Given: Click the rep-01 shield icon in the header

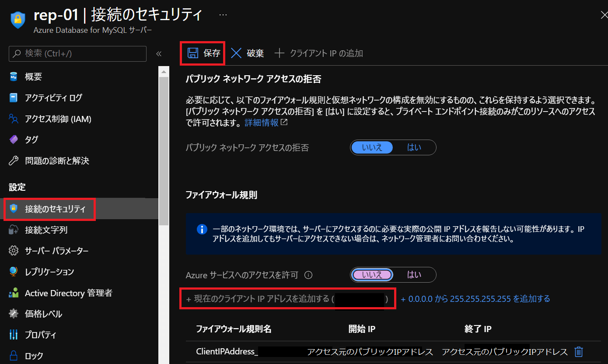Looking at the screenshot, I should 18,20.
